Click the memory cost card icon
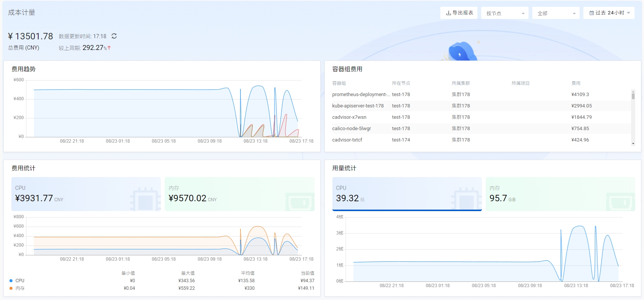 coord(299,201)
